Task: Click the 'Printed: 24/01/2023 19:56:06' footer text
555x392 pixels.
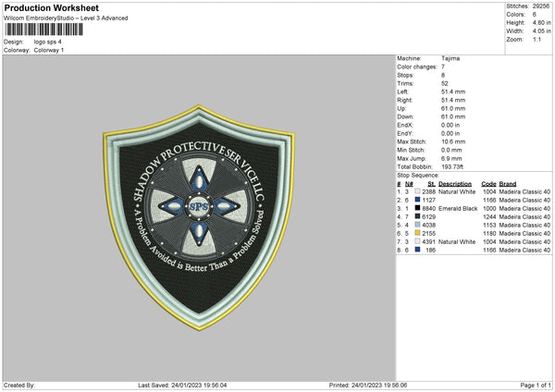Action: [x=368, y=385]
